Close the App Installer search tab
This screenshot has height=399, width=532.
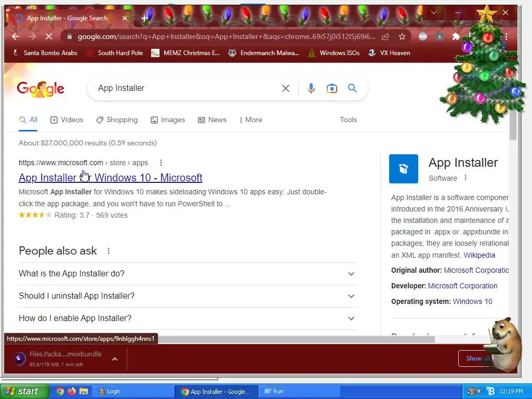125,18
